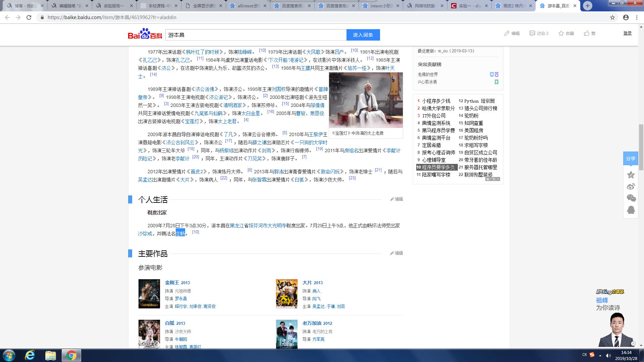The height and width of the screenshot is (362, 644).
Task: Edit the 个人生活 section
Action: point(396,199)
